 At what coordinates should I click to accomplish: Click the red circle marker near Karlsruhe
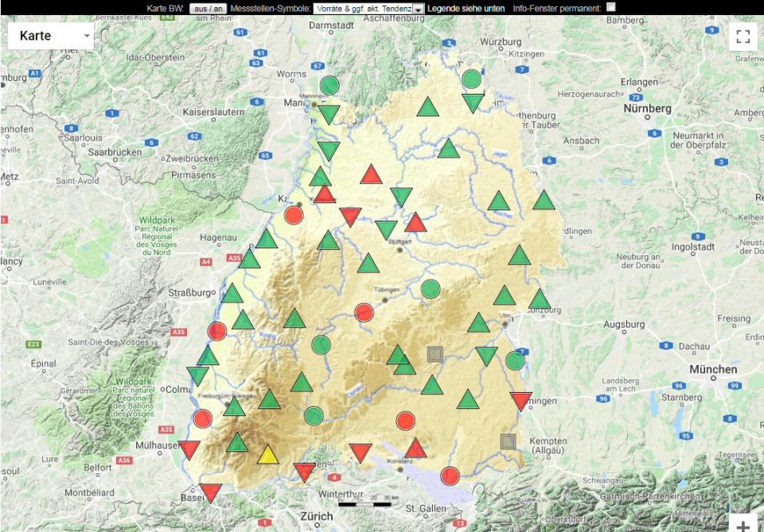pyautogui.click(x=294, y=214)
